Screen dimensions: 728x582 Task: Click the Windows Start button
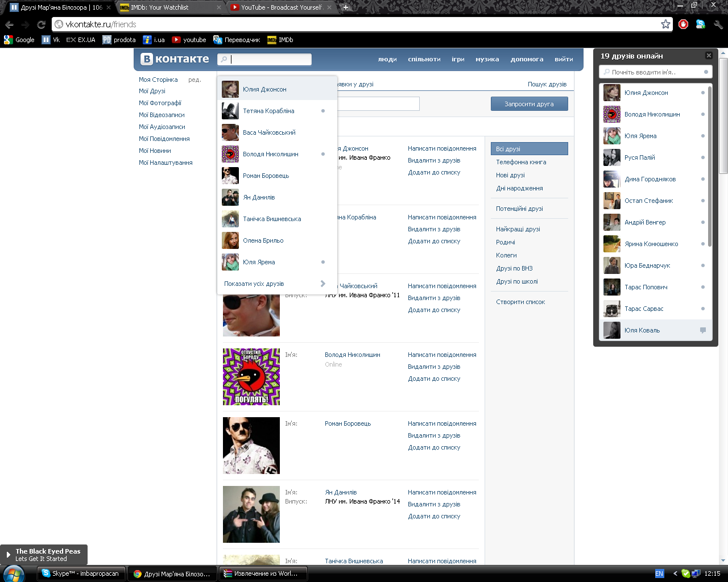pyautogui.click(x=14, y=574)
